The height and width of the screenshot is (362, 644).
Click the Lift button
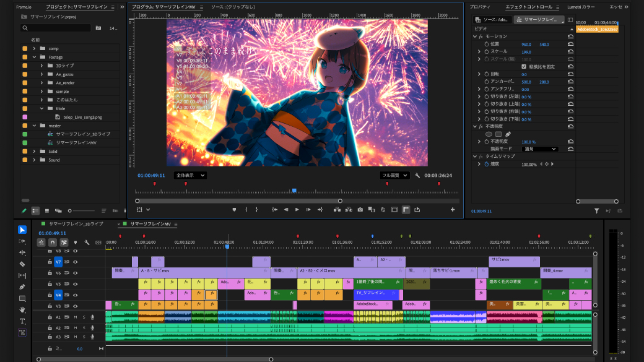pyautogui.click(x=337, y=210)
